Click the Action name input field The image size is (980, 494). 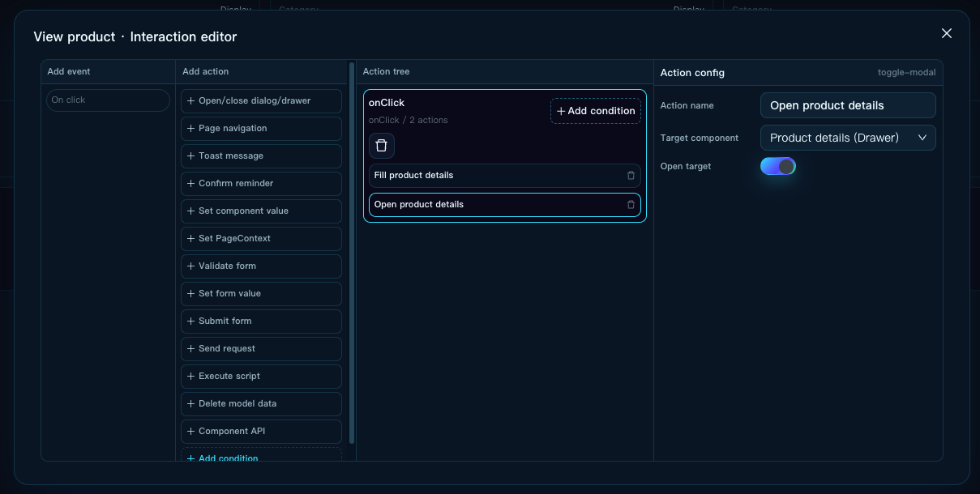click(848, 105)
